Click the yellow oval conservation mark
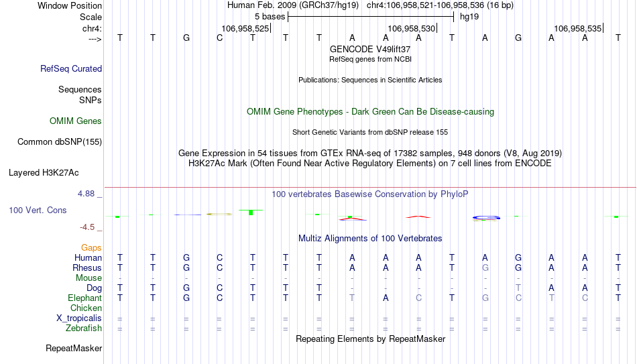637x364 pixels. [x=219, y=214]
